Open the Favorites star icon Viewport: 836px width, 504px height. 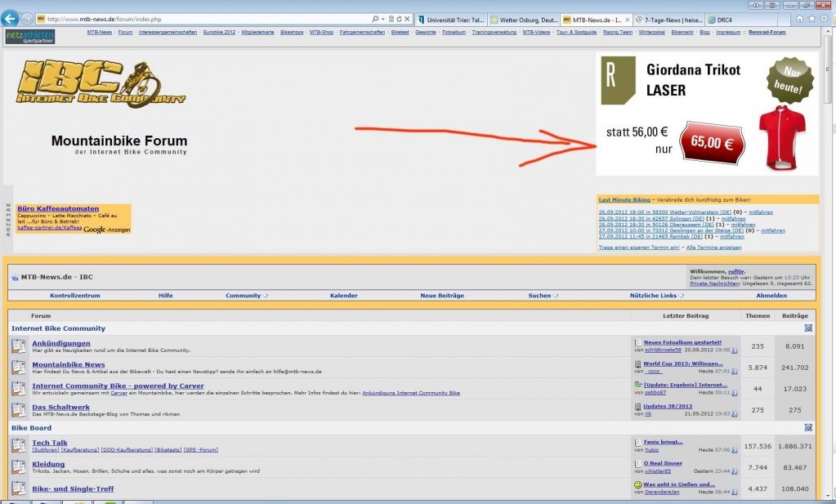pyautogui.click(x=811, y=19)
